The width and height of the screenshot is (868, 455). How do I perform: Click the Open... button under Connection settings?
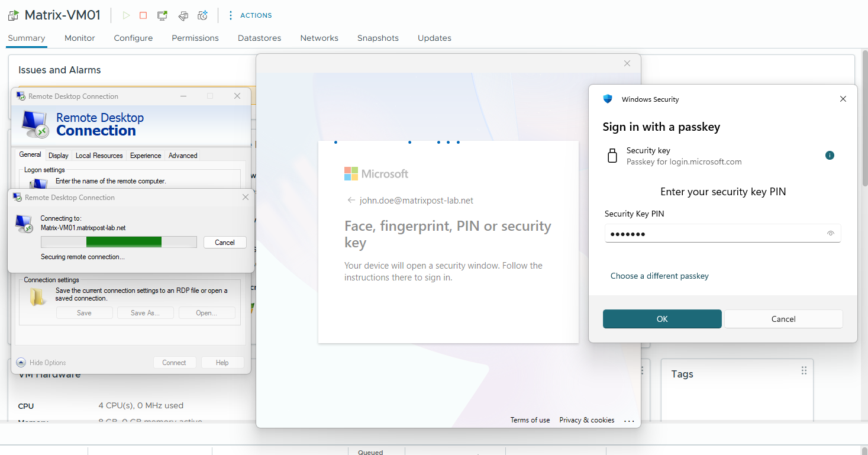(206, 313)
